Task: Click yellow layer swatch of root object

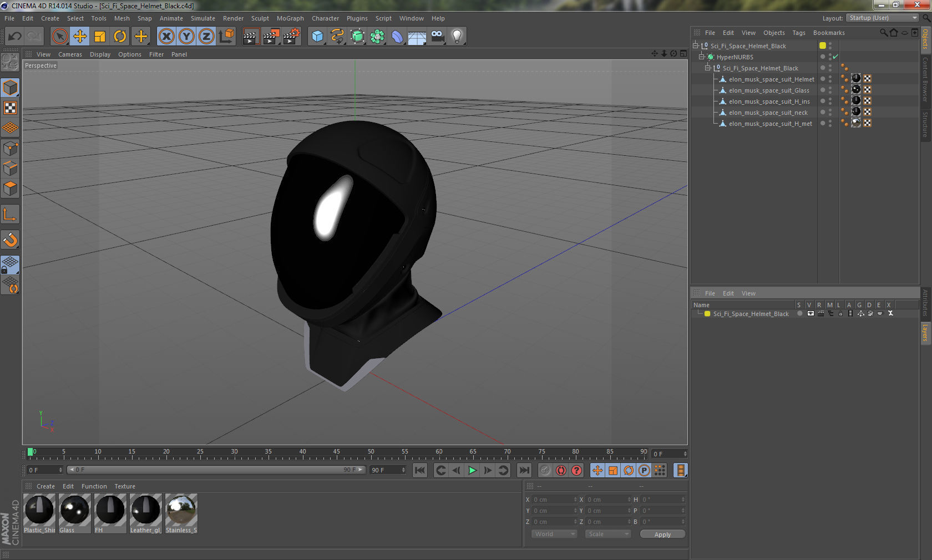Action: 823,45
